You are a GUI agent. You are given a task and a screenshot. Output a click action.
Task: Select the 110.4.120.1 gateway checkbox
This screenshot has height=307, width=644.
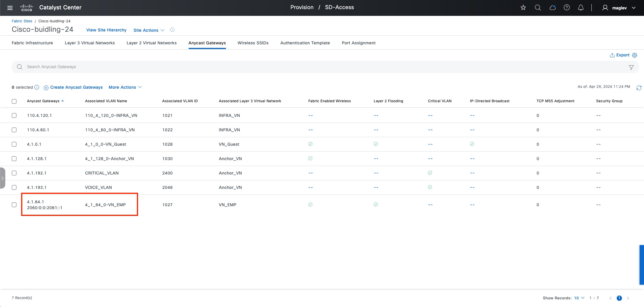pos(14,115)
